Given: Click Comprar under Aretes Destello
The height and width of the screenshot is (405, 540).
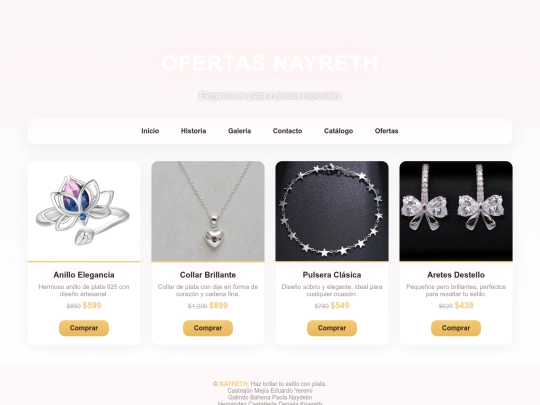Looking at the screenshot, I should 456,328.
